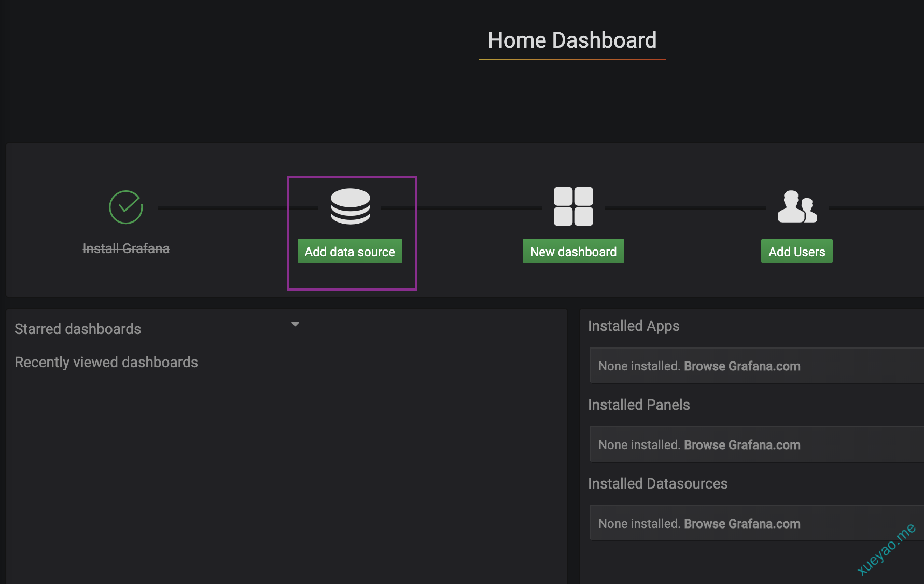Screen dimensions: 924x584
Task: Open Browse Grafana.com under Installed Panels
Action: tap(742, 445)
